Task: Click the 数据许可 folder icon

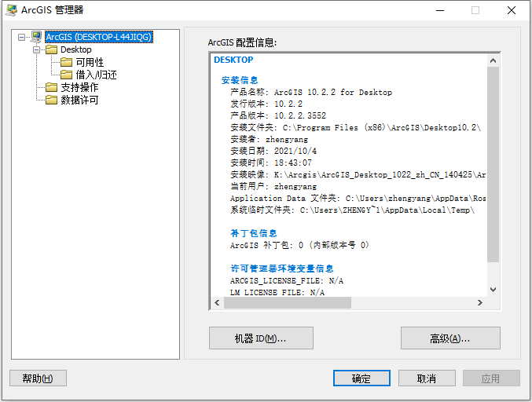Action: point(52,100)
